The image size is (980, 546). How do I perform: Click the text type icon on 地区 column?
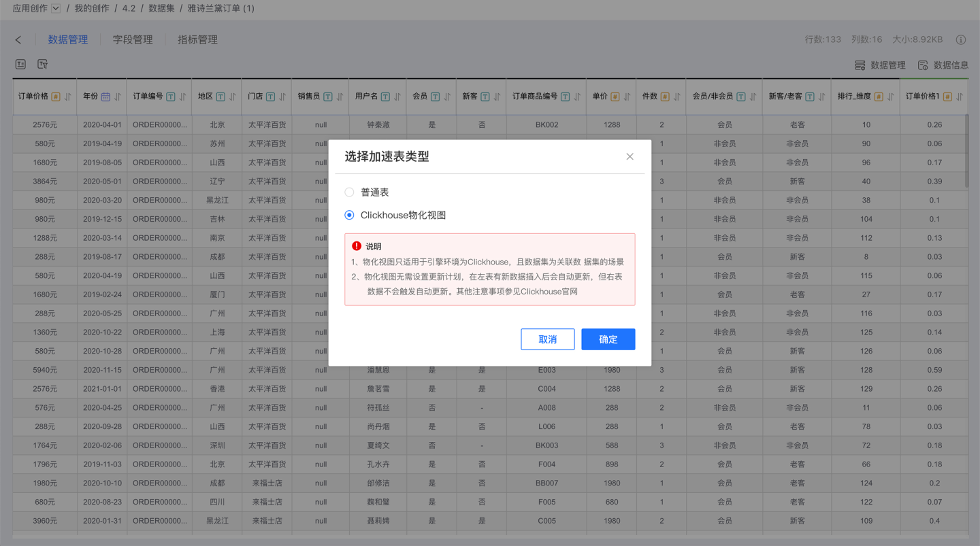click(x=220, y=97)
